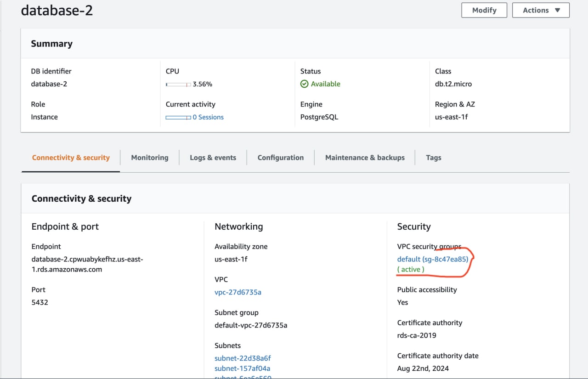Screen dimensions: 588x379
Task: Click the Networking availability zone us-east-1f value
Action: pyautogui.click(x=231, y=259)
